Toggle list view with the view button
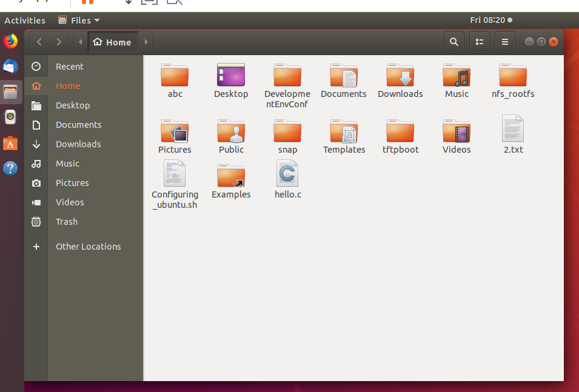 click(x=480, y=42)
